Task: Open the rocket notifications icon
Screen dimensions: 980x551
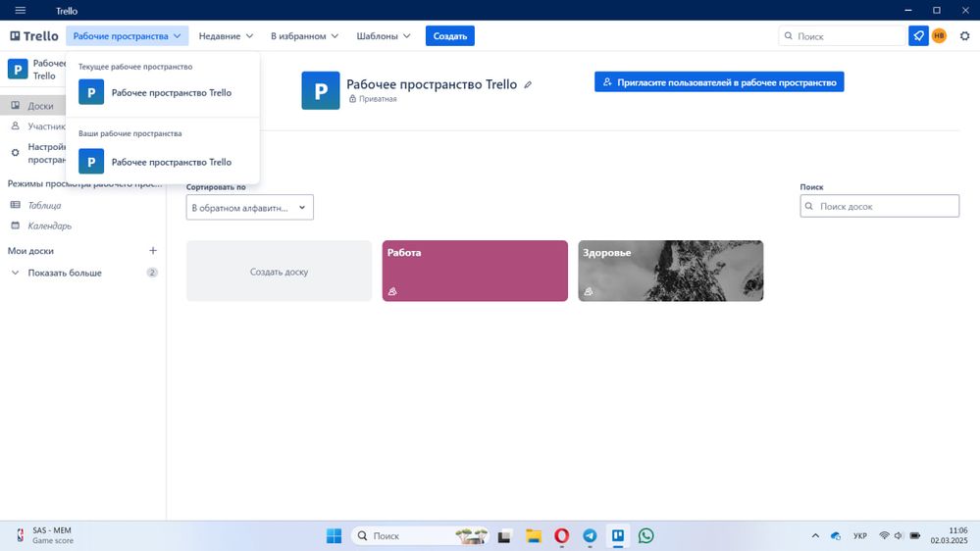Action: tap(918, 36)
